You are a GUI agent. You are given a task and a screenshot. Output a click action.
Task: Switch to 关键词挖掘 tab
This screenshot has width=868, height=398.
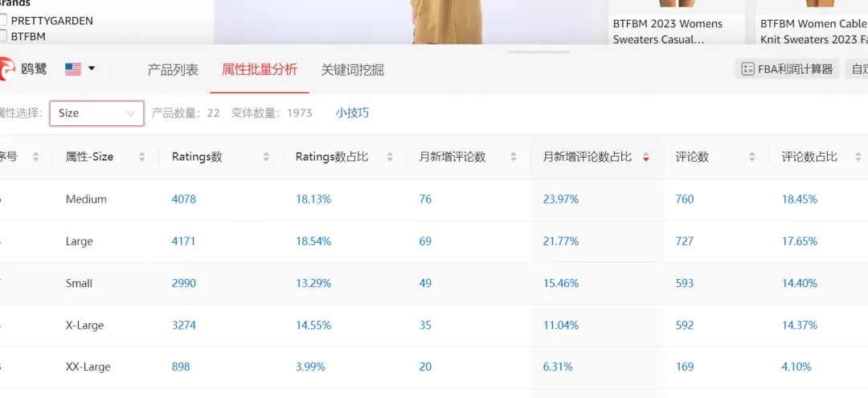(x=353, y=70)
